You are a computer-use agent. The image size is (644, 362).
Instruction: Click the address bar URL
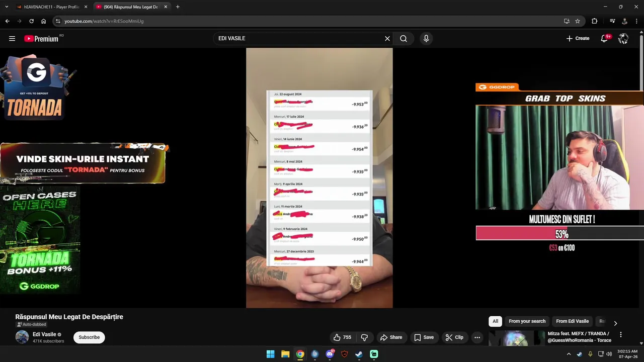coord(104,21)
